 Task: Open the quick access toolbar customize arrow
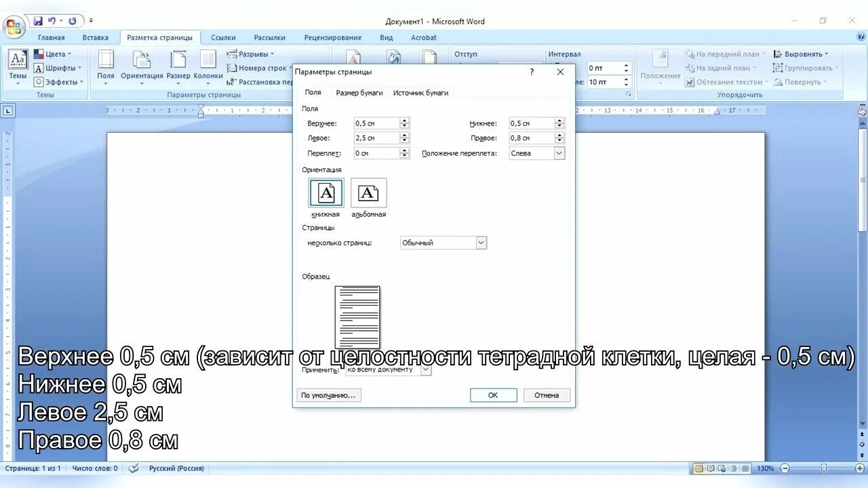click(92, 22)
